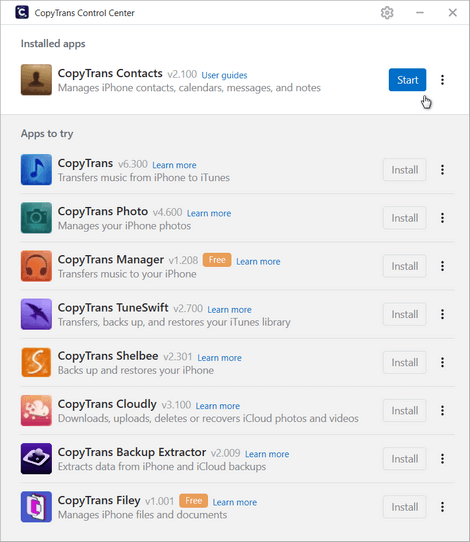The image size is (470, 542).
Task: Open Learn more link for CopyTrans Cloudly
Action: (x=218, y=406)
